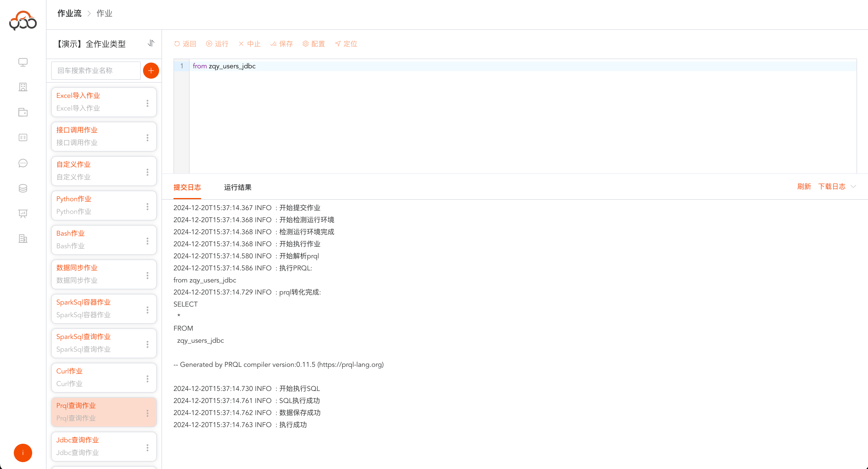Click the orange user avatar at bottom-left
Image resolution: width=868 pixels, height=469 pixels.
(x=23, y=453)
